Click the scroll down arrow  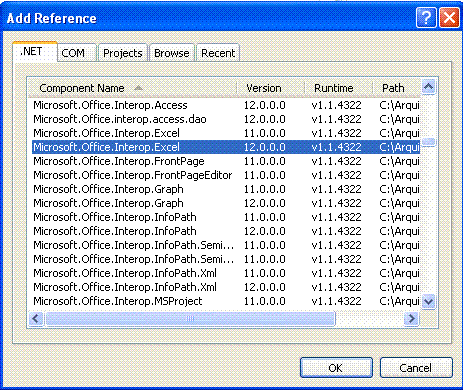(428, 302)
